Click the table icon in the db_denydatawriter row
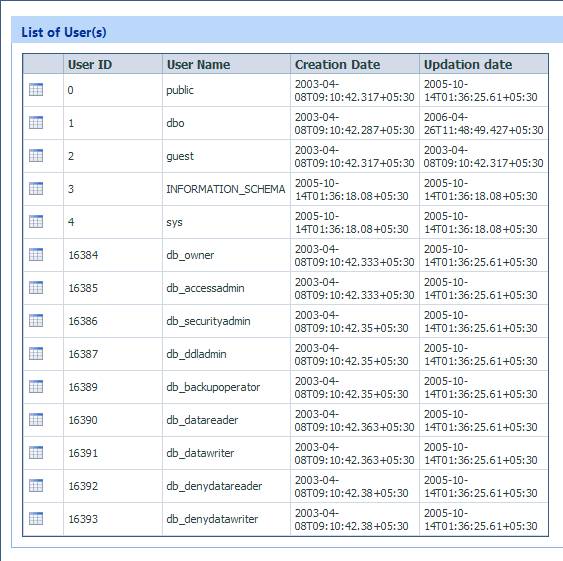The image size is (563, 561). [36, 519]
